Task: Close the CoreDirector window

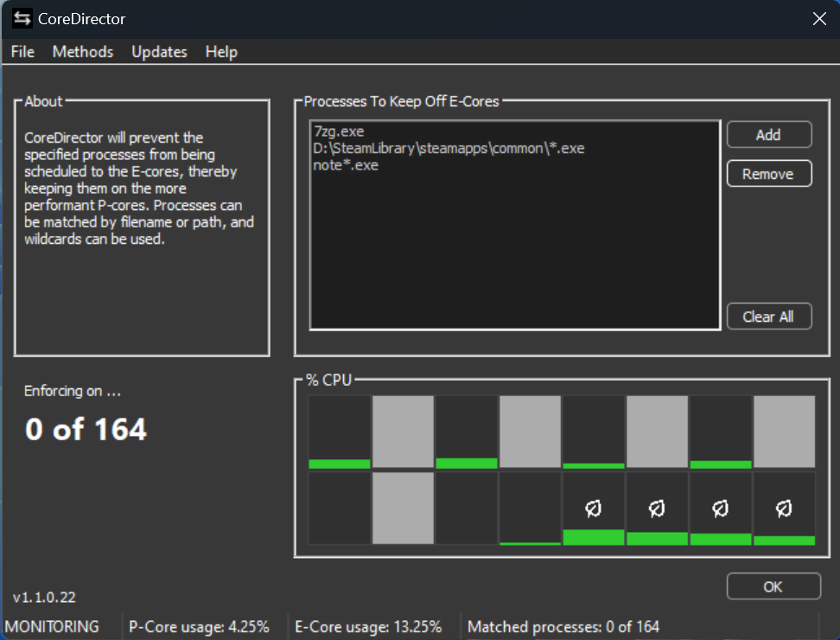Action: pos(818,18)
